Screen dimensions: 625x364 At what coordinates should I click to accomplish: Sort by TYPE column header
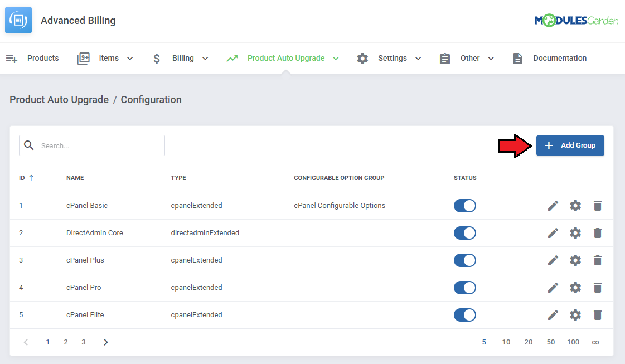(178, 178)
